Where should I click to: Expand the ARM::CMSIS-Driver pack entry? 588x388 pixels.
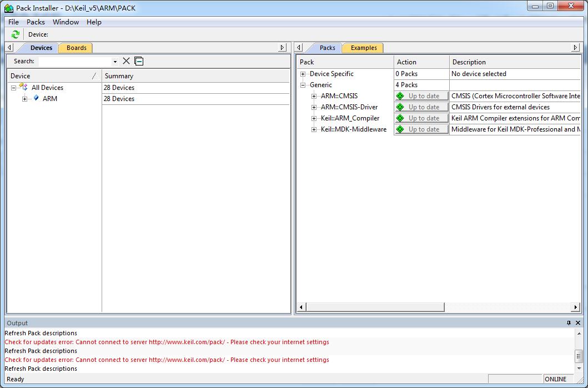[314, 108]
